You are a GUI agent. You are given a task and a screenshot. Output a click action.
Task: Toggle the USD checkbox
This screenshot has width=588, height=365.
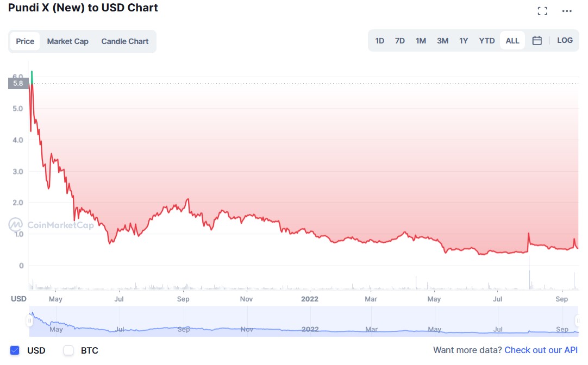click(x=15, y=350)
